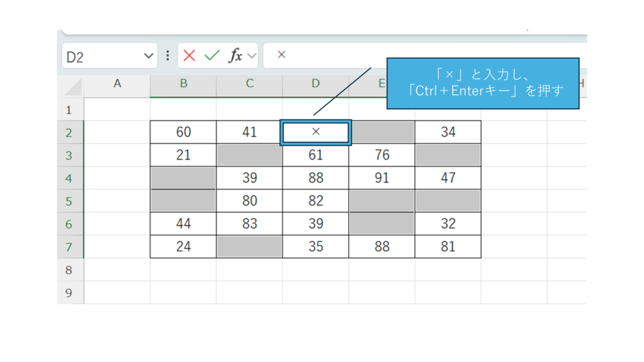Click cell B2 containing 60
The image size is (644, 362).
[x=183, y=133]
